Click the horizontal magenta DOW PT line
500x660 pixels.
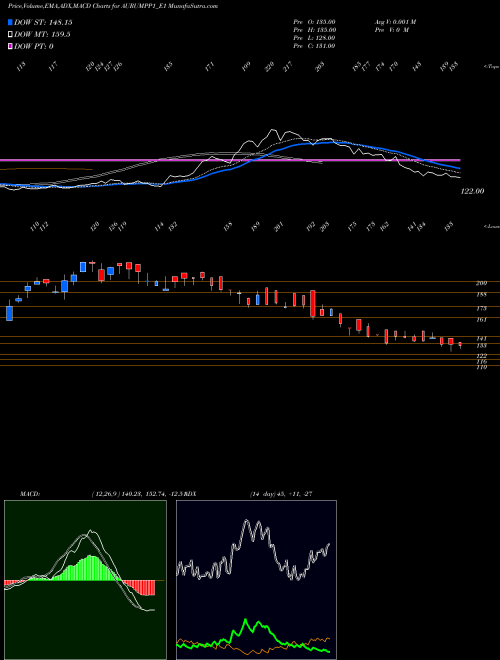tap(230, 160)
